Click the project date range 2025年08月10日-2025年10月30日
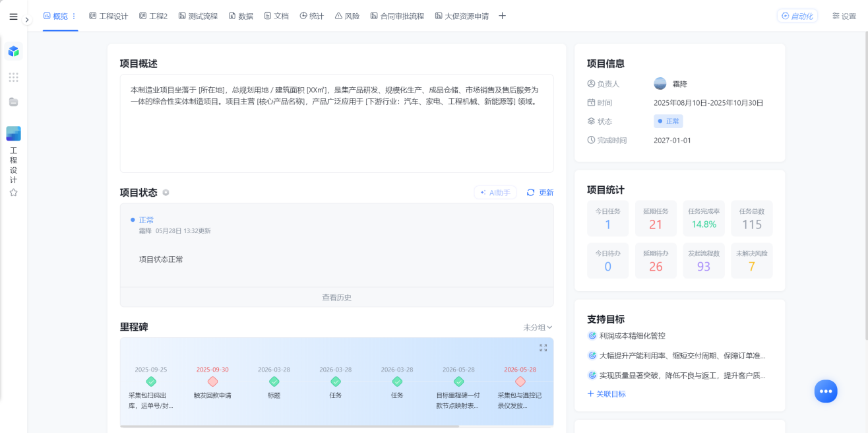Screen dimensions: 868x433 coord(708,103)
